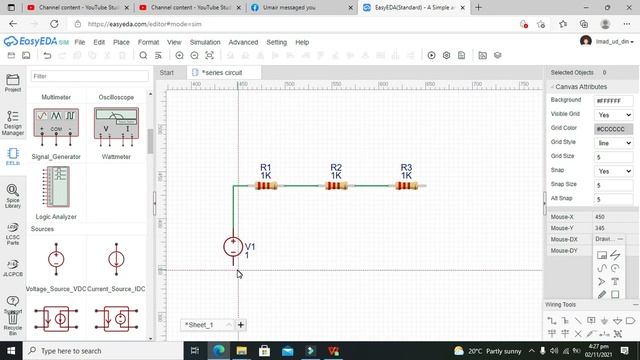Click Zoom In magnifier in toolbar
Screen dimensions: 640x360
[x=179, y=56]
